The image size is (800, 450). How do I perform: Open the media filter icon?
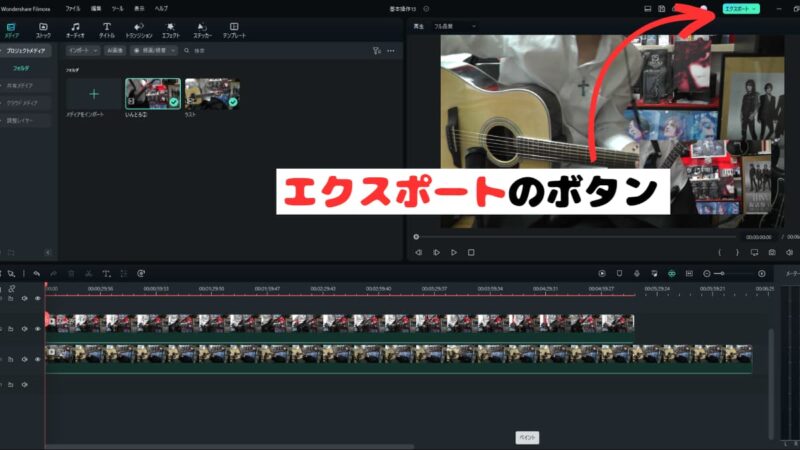(377, 51)
